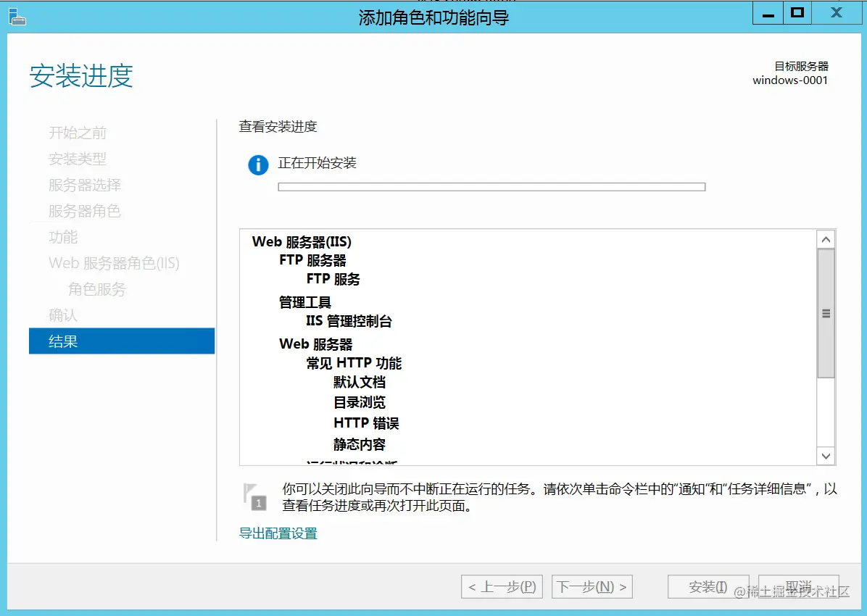Select the 服务器选择 step in sidebar
Viewport: 867px width, 616px height.
tap(85, 185)
